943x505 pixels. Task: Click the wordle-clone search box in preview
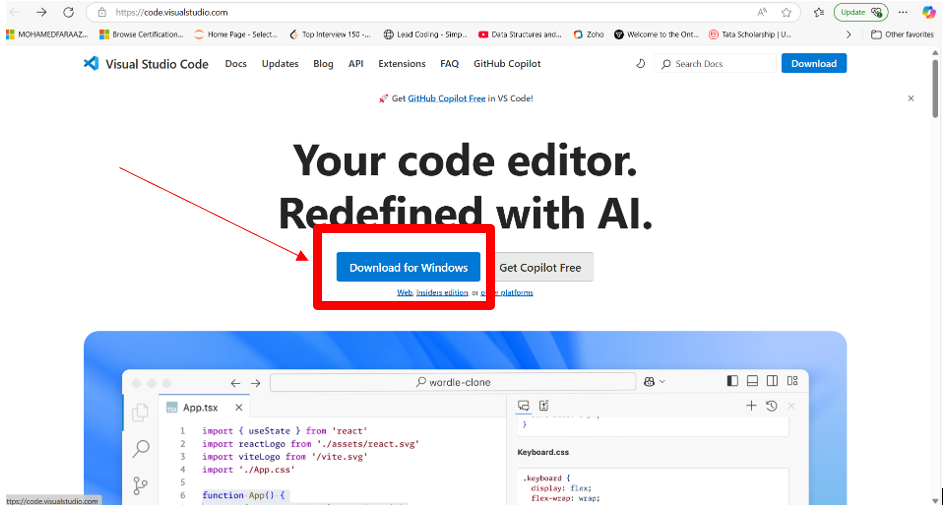[453, 382]
